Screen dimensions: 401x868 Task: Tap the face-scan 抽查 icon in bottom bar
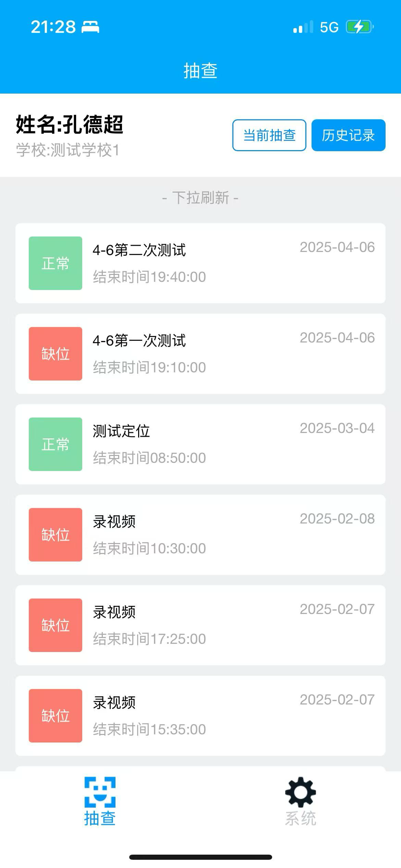(100, 792)
